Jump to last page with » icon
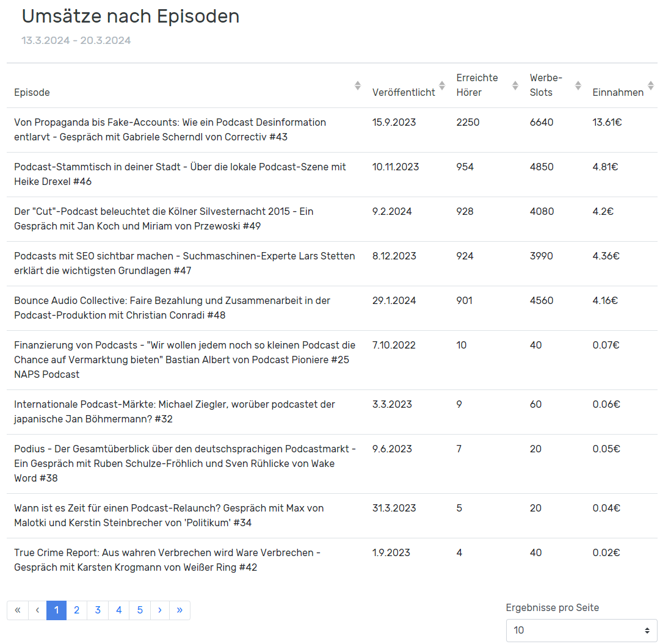 [x=180, y=610]
